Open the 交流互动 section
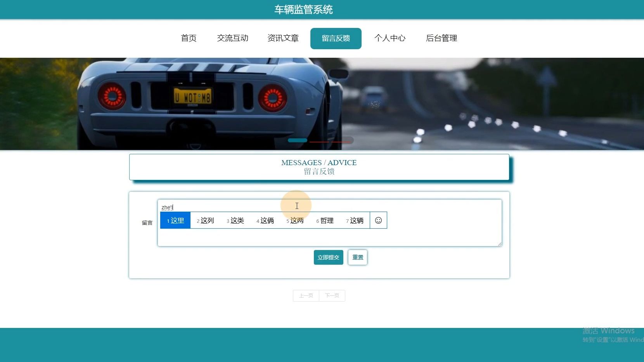The width and height of the screenshot is (644, 362). pos(233,38)
